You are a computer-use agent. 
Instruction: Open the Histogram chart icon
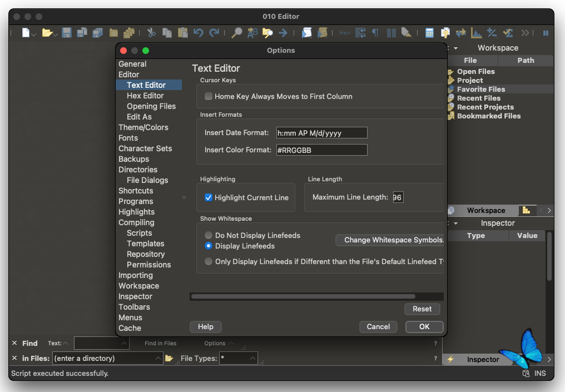click(x=477, y=33)
